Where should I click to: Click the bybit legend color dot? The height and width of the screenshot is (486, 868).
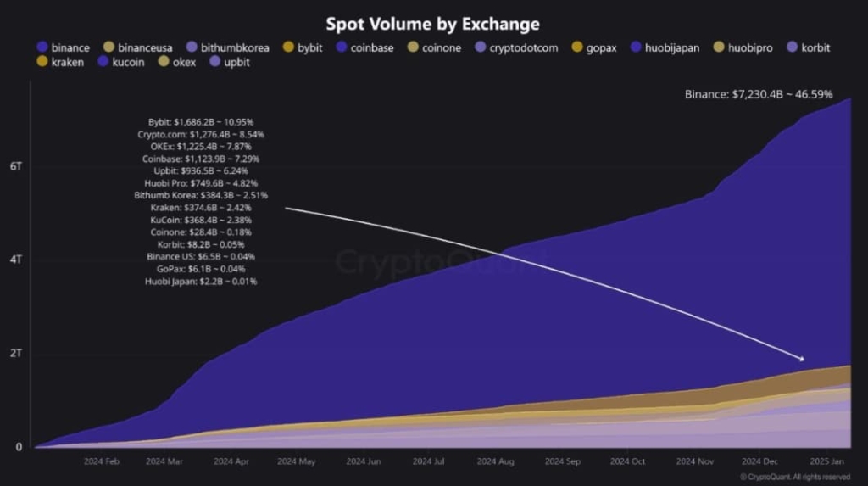(x=288, y=47)
